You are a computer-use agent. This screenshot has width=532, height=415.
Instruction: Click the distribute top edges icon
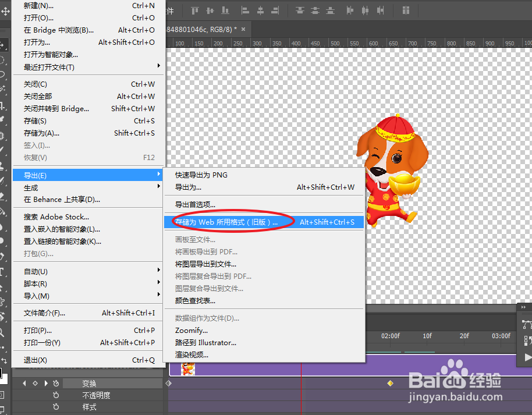pos(300,10)
